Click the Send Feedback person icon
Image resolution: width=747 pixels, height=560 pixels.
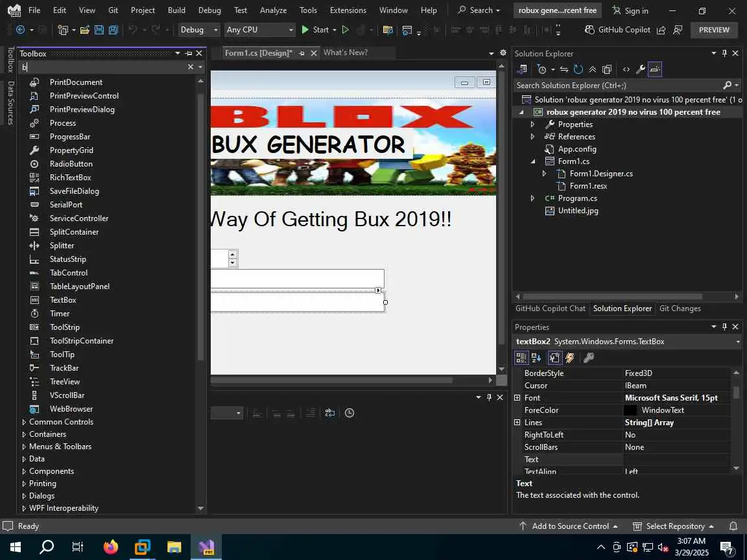point(678,30)
